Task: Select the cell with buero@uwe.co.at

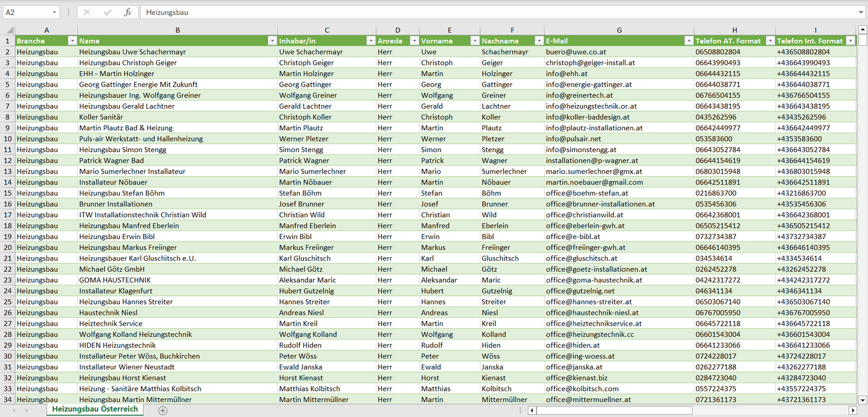Action: coord(619,52)
